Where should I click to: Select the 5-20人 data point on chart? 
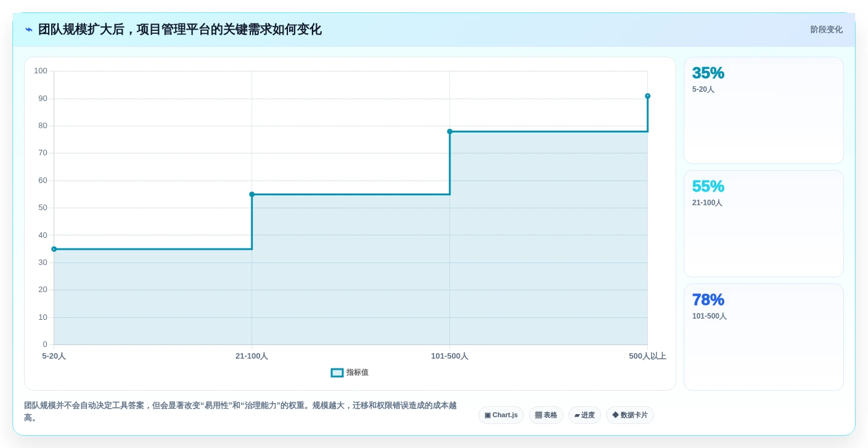point(54,249)
